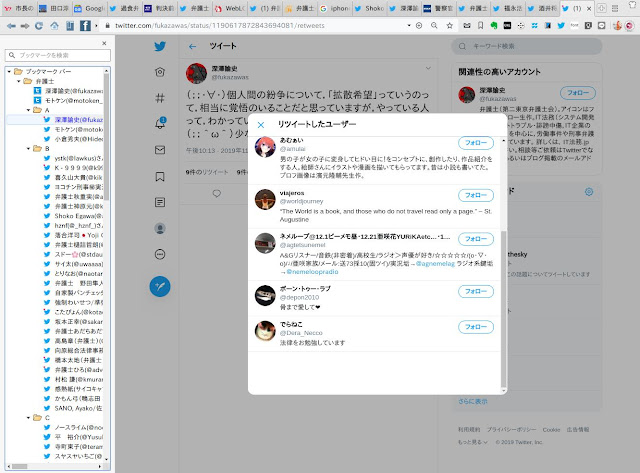Open viajeros profile avatar

point(265,199)
